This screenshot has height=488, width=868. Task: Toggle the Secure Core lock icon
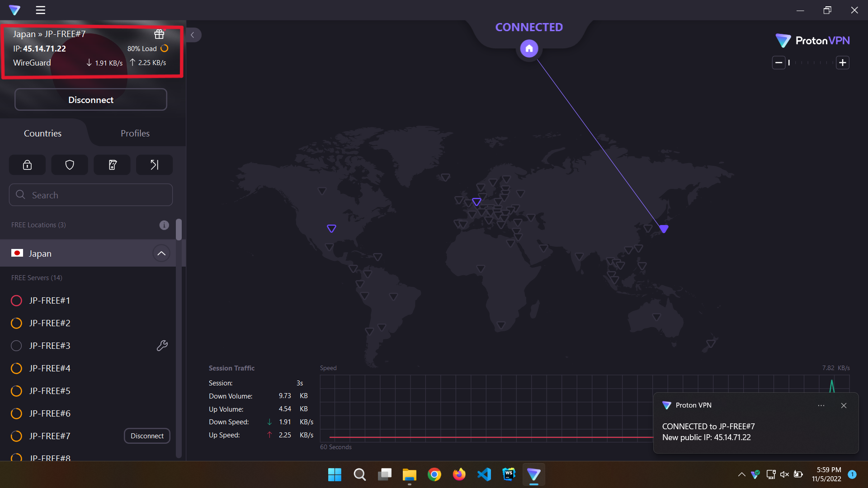[x=27, y=165]
